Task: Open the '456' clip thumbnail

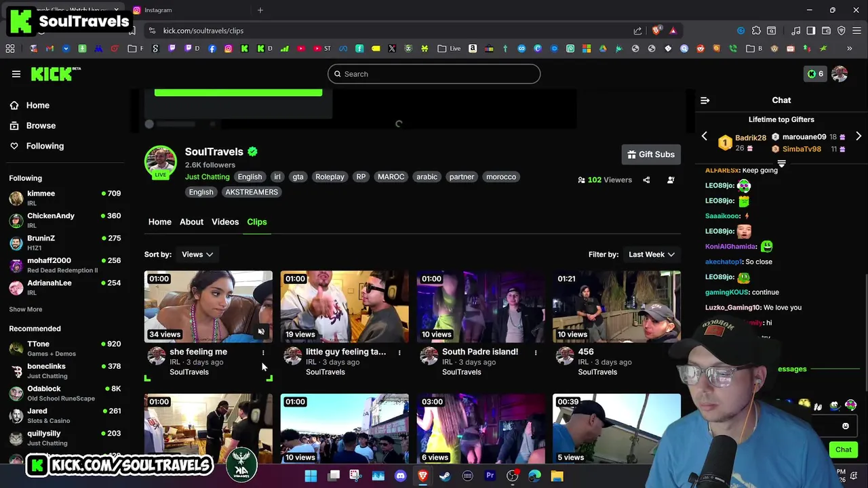Action: (x=616, y=306)
